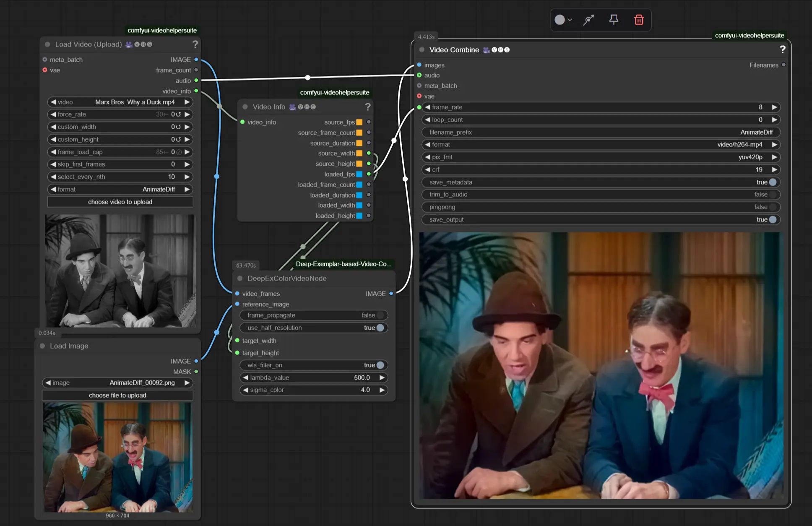Image resolution: width=812 pixels, height=526 pixels.
Task: Open the image AnimateDiff_00092.png dropdown
Action: [117, 383]
